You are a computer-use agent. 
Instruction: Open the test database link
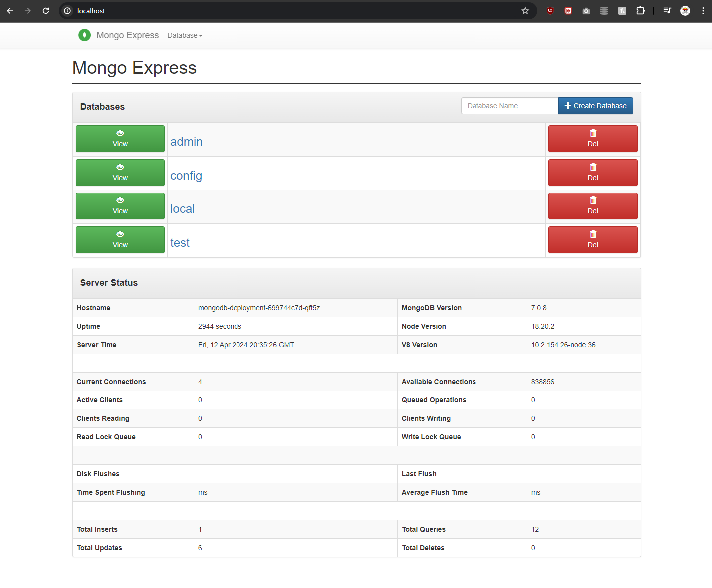[180, 243]
